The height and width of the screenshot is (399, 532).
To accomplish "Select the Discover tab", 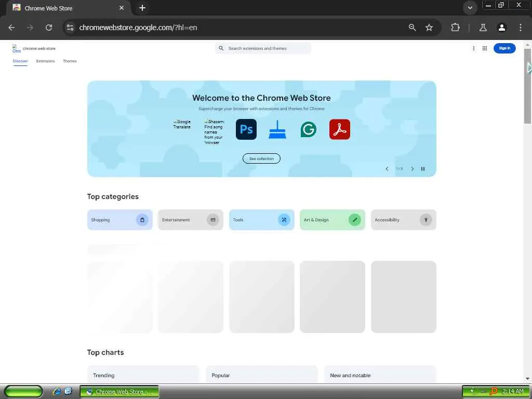I will [20, 61].
